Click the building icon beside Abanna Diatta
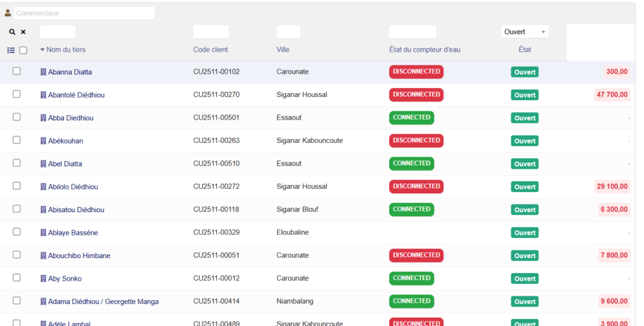Screen dimensions: 644x326 43,72
